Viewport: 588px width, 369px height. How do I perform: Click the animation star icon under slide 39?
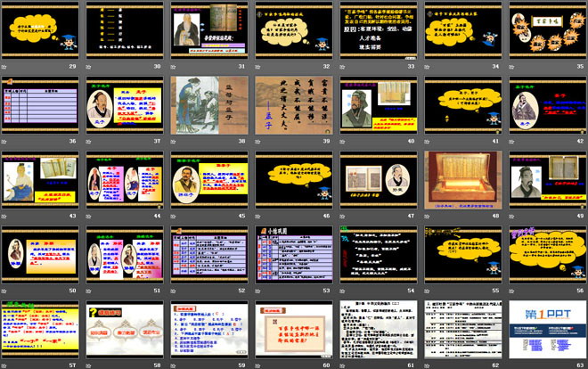pyautogui.click(x=257, y=142)
